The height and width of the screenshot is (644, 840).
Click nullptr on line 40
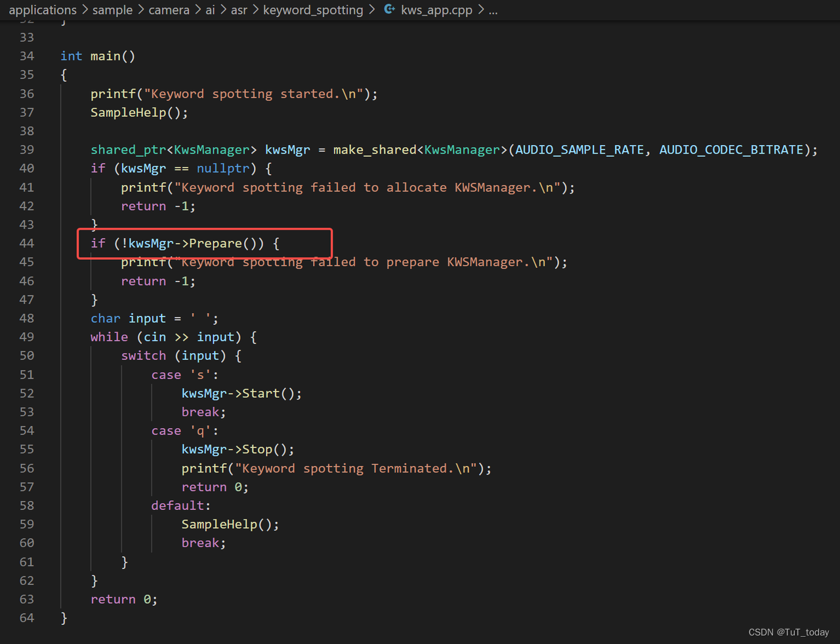[223, 168]
